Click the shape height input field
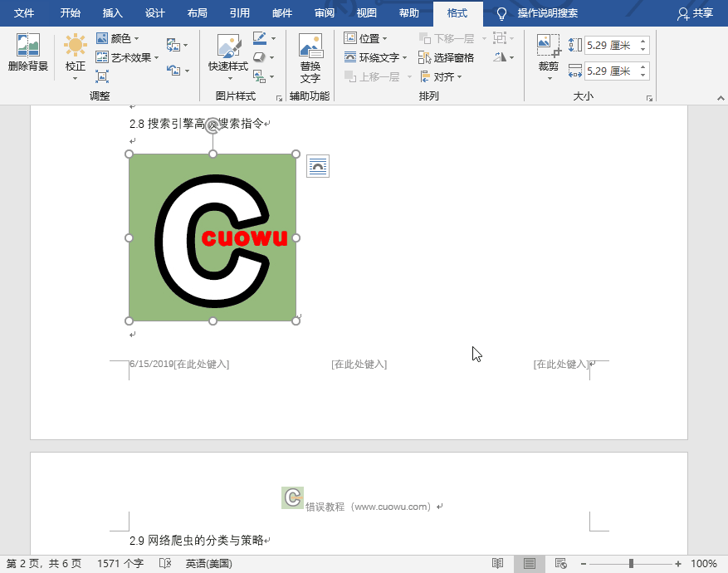 click(611, 45)
